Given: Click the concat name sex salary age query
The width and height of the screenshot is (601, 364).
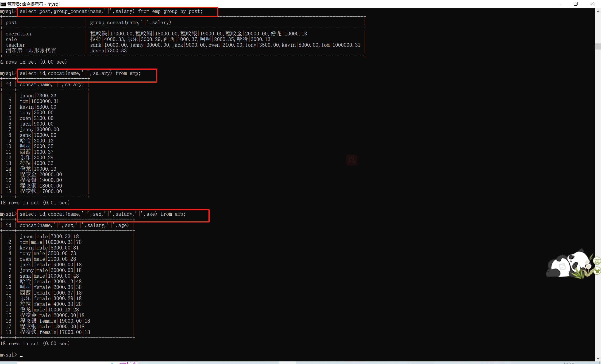Looking at the screenshot, I should (x=102, y=214).
